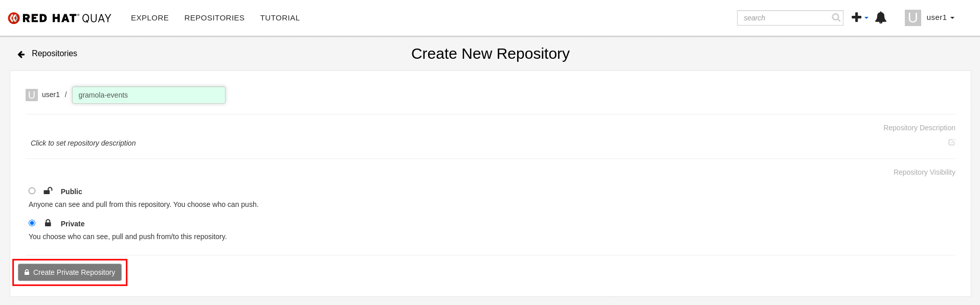980x305 pixels.
Task: Go back using the left arrow icon
Action: (20, 54)
